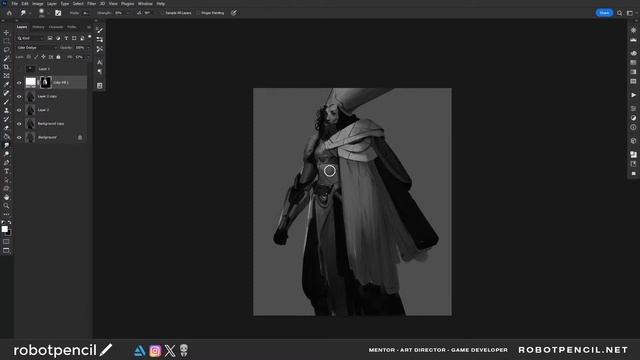Screen dimensions: 640x360
Task: Open the Character panel icon
Action: click(x=100, y=62)
